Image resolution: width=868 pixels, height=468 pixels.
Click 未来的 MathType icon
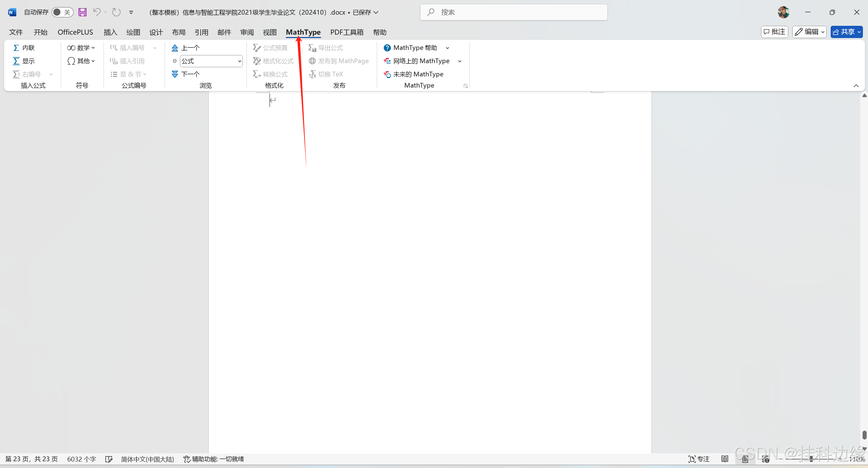[x=387, y=74]
